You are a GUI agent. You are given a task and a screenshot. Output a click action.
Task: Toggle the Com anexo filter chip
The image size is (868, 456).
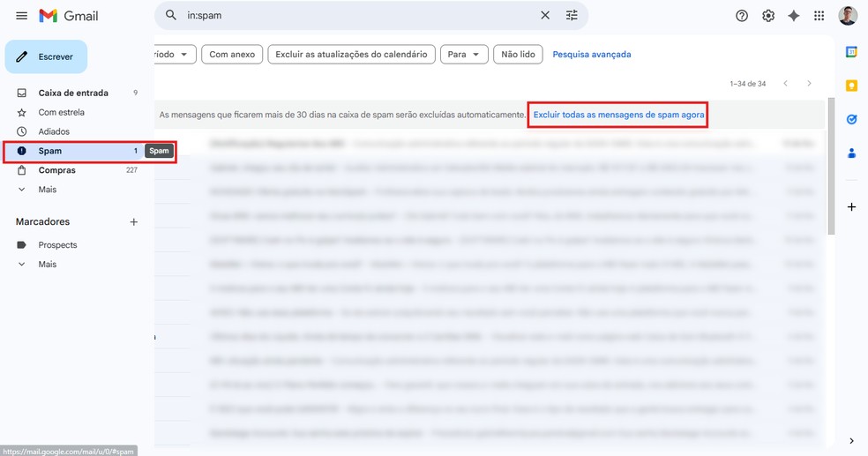[232, 54]
